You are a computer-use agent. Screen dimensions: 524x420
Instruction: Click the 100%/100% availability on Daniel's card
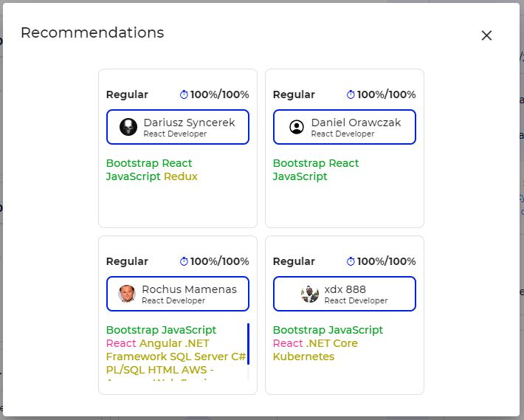(386, 94)
